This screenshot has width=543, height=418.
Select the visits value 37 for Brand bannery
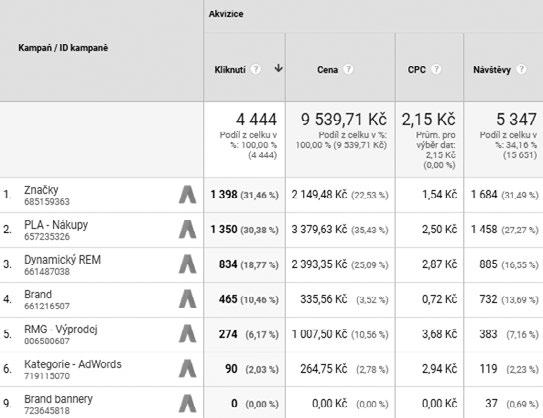point(491,403)
